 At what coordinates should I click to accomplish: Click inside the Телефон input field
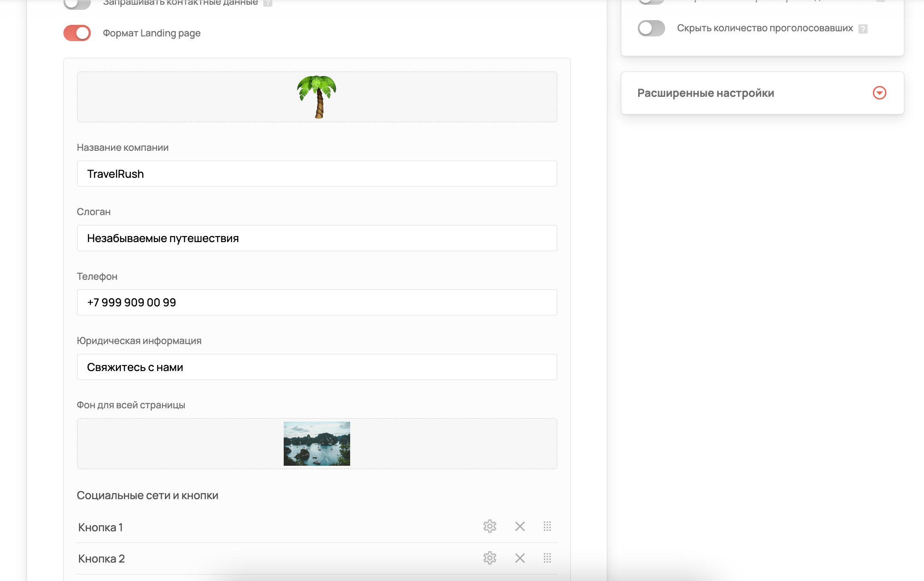pyautogui.click(x=317, y=302)
